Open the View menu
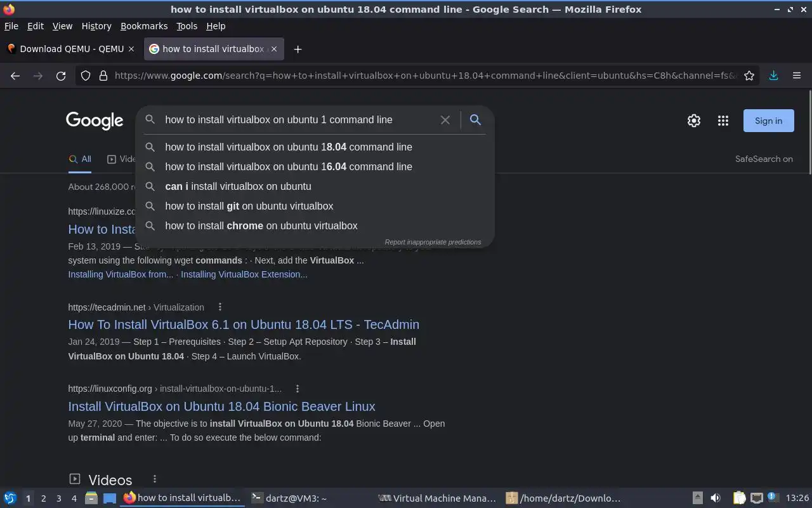Screen dimensions: 812x508 pos(62,26)
